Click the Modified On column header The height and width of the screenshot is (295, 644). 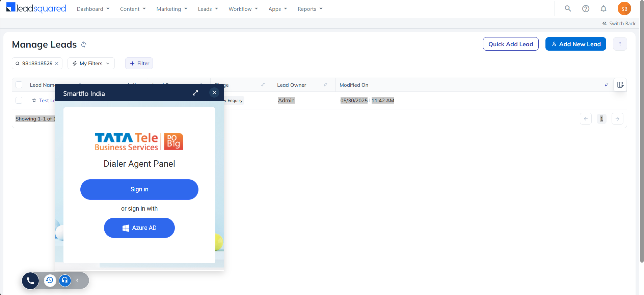coord(354,85)
